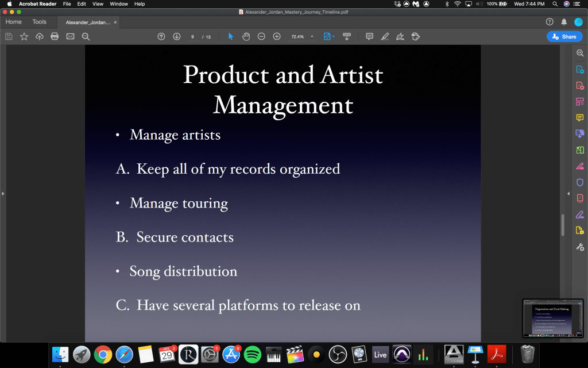Open the Comment tool in right sidebar

pyautogui.click(x=580, y=118)
